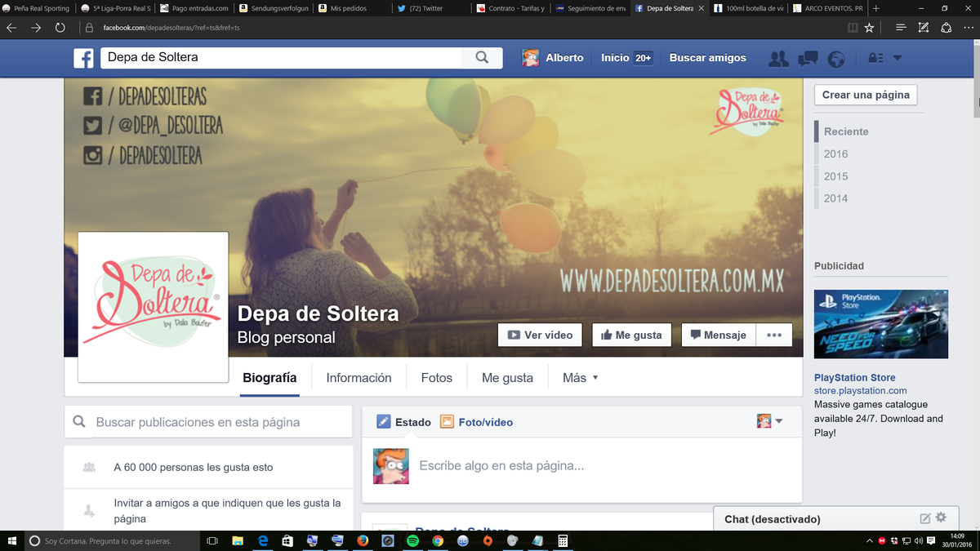Open Facebook messages icon
The image size is (980, 551).
click(x=808, y=58)
